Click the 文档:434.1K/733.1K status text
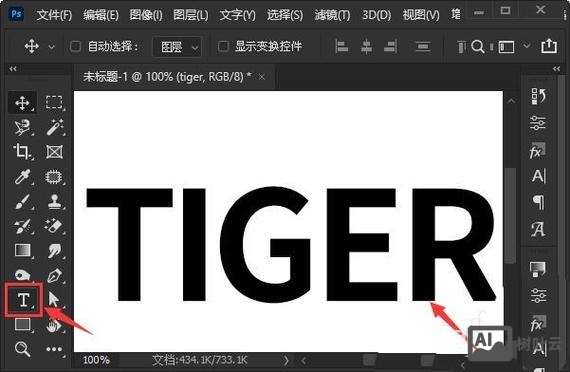The width and height of the screenshot is (570, 372). click(x=200, y=360)
